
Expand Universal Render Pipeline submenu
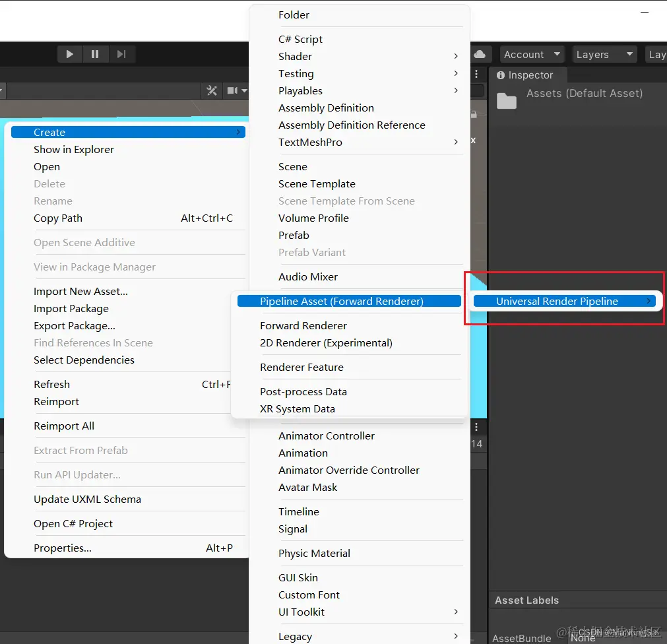point(565,301)
